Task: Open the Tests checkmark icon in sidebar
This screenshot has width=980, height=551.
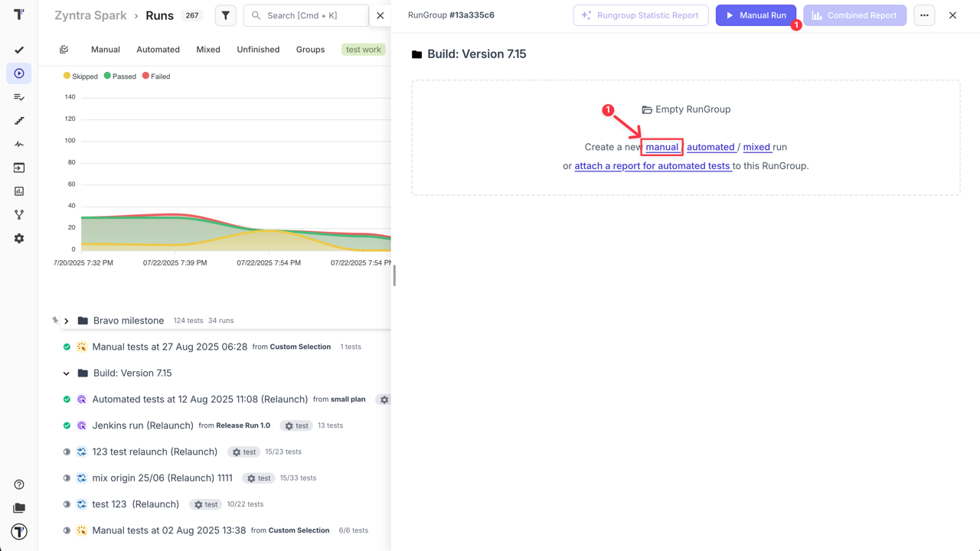Action: tap(19, 50)
